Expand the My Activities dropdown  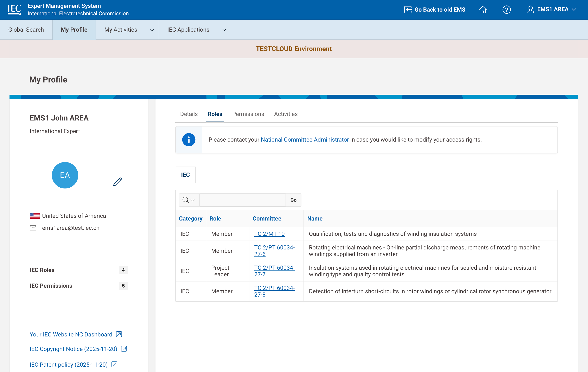(x=152, y=30)
